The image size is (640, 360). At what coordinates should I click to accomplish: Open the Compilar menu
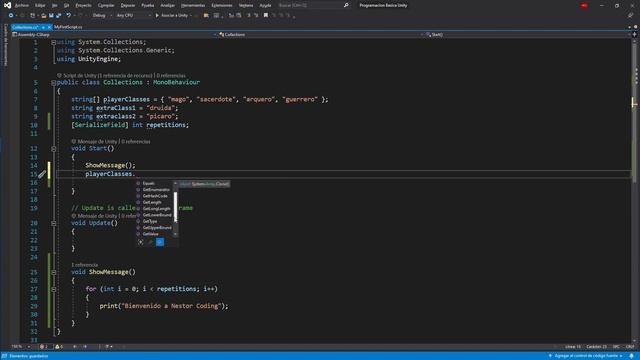pos(106,5)
